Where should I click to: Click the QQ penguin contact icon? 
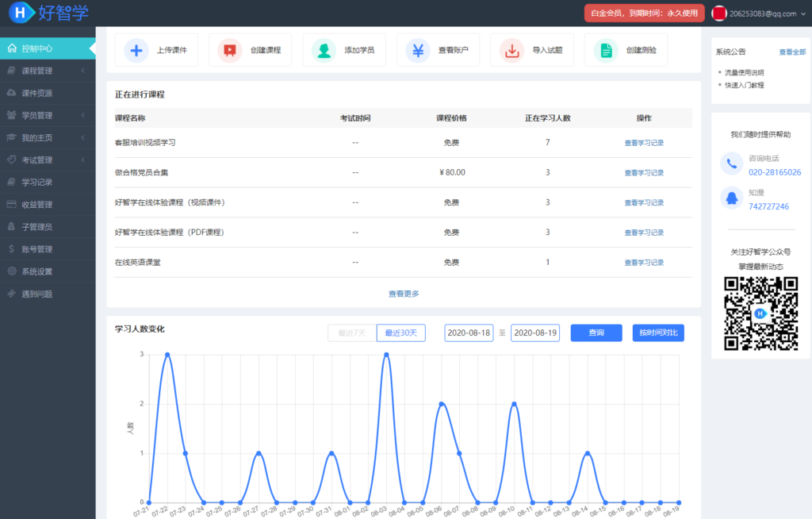[x=732, y=198]
